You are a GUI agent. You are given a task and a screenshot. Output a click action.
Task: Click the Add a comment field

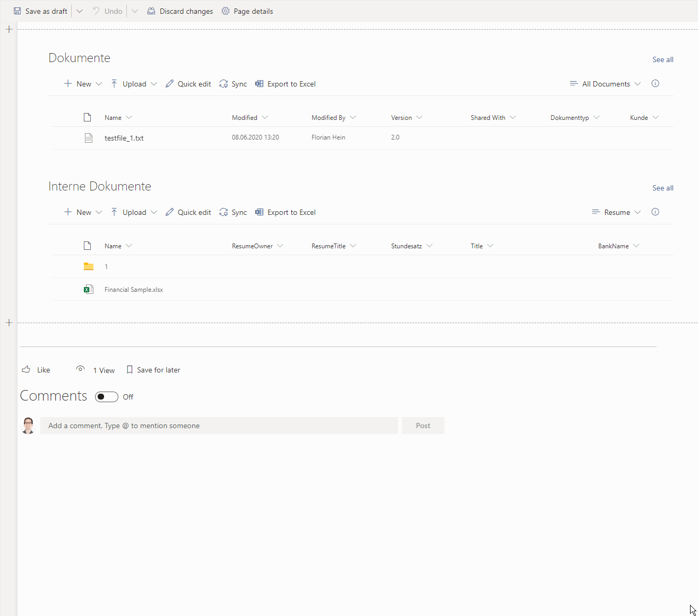coord(219,426)
